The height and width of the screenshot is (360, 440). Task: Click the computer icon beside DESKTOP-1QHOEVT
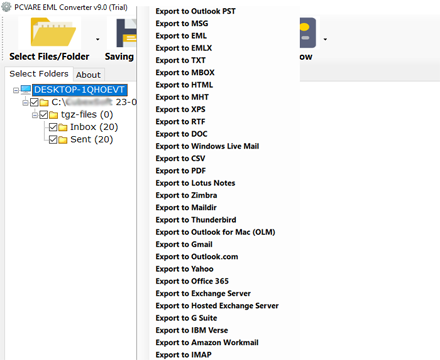point(26,89)
